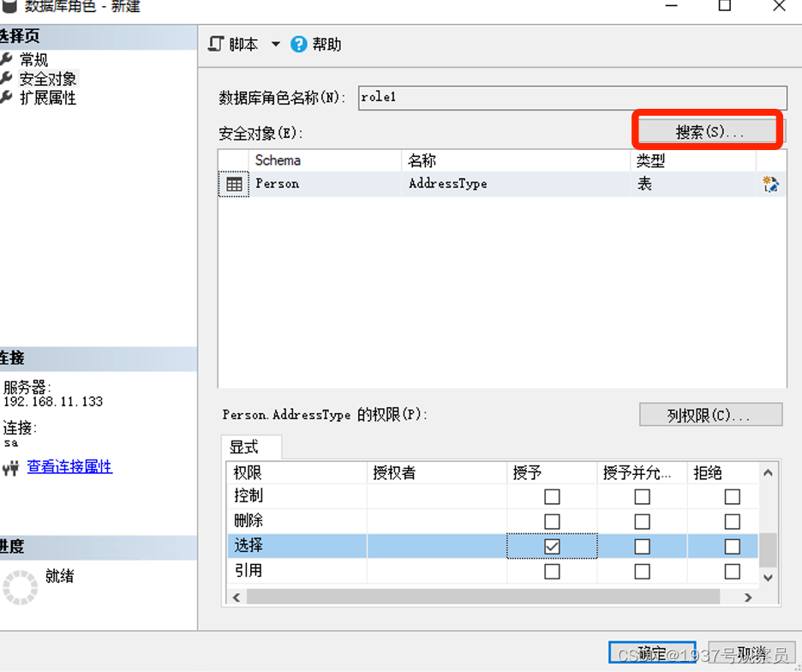Click permissions list scroll down arrow

(768, 578)
